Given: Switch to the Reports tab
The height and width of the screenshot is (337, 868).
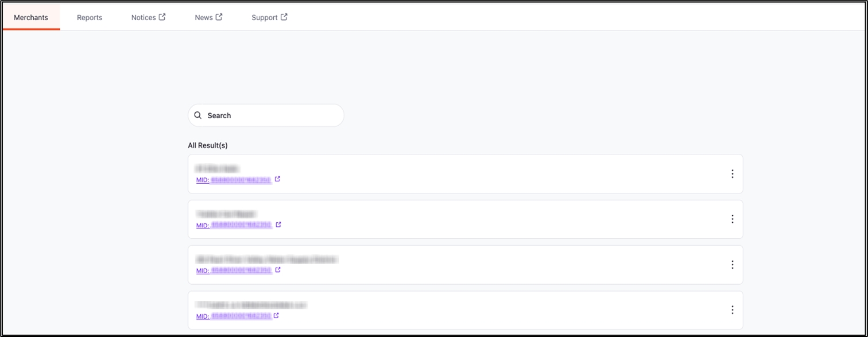Looking at the screenshot, I should point(90,18).
